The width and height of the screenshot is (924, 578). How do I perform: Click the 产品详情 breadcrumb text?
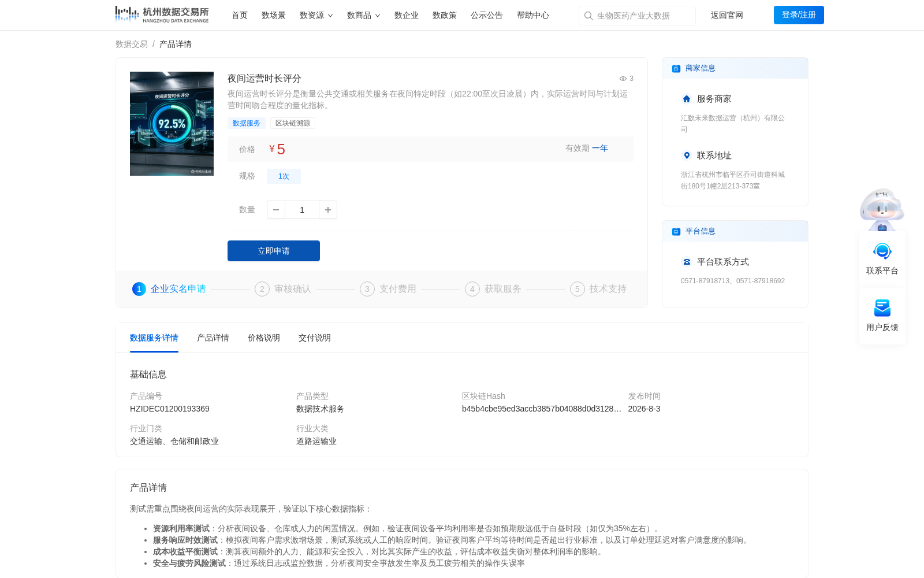pyautogui.click(x=176, y=44)
